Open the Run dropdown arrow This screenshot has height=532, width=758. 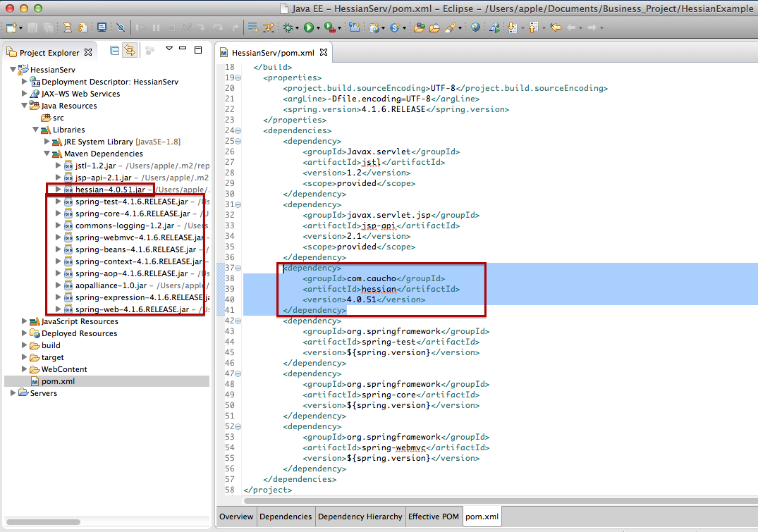[x=317, y=28]
